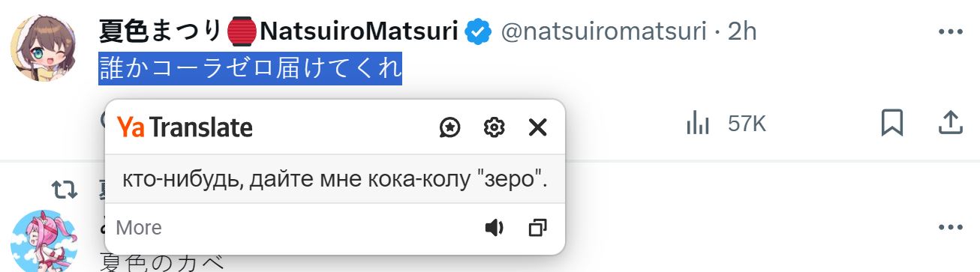The image size is (980, 272).
Task: Open the @natsuiromatsuri handle link
Action: (x=603, y=31)
